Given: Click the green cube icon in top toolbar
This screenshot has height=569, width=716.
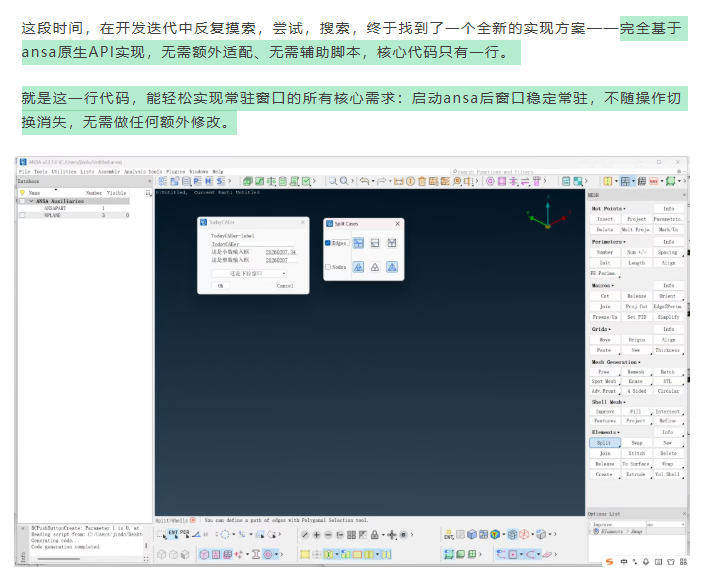Looking at the screenshot, I should pos(247,181).
